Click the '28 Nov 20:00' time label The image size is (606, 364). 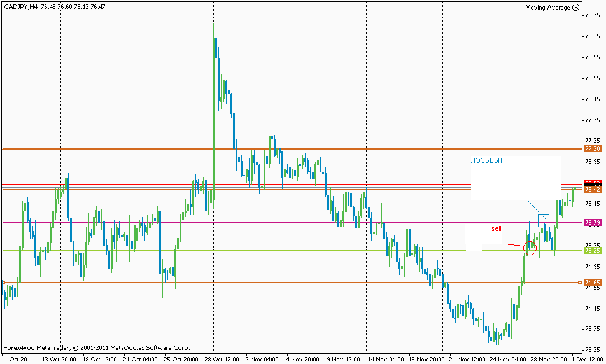click(549, 359)
